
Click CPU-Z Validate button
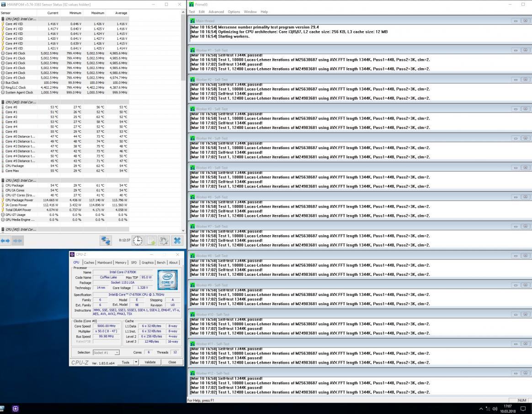click(150, 362)
